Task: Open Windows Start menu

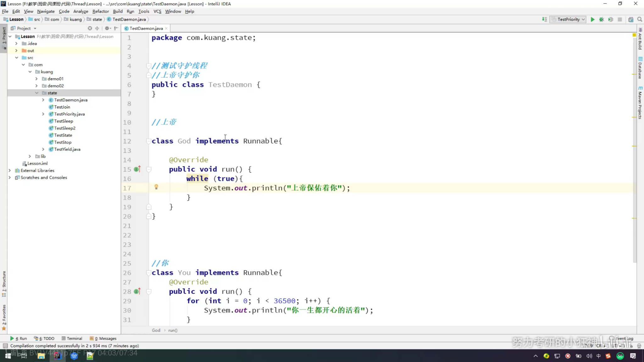Action: [8, 356]
